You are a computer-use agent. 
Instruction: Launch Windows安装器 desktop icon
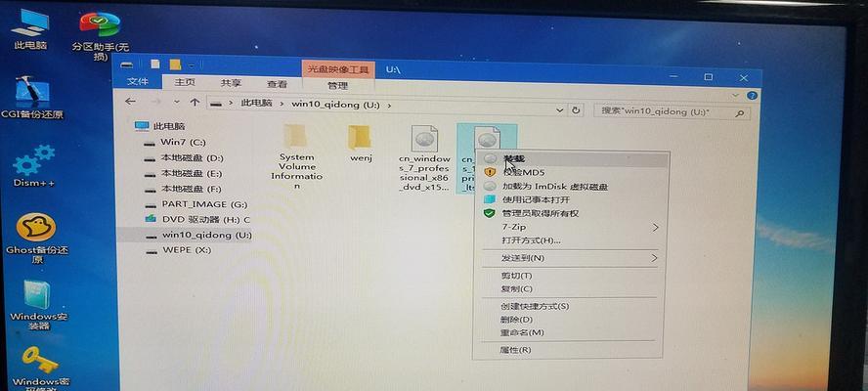point(37,304)
